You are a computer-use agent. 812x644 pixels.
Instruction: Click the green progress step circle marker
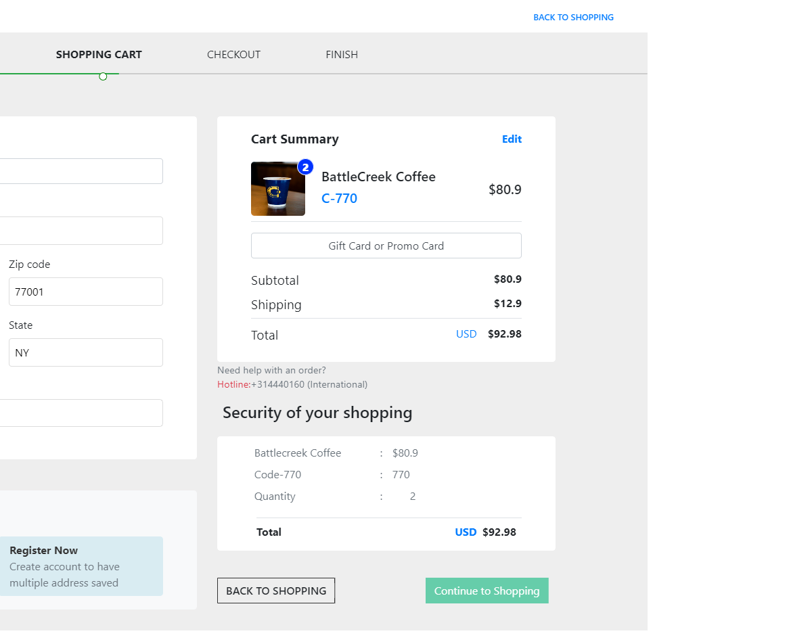pos(103,76)
